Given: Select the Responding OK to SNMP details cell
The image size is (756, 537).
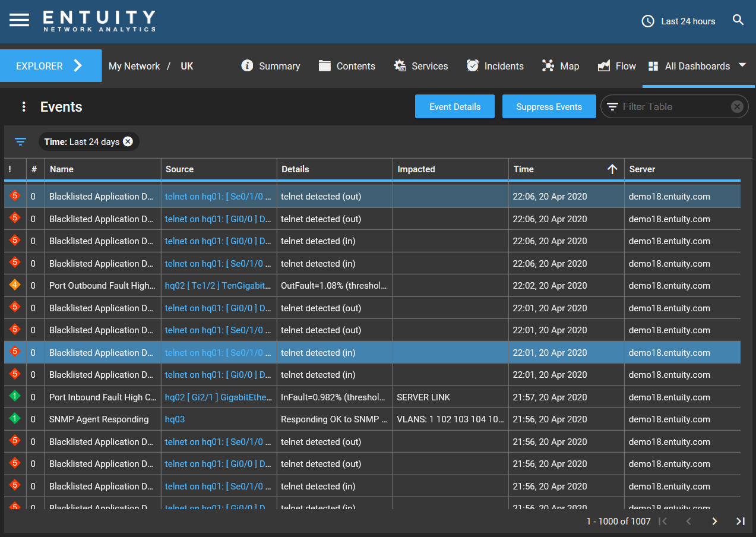Looking at the screenshot, I should (334, 419).
